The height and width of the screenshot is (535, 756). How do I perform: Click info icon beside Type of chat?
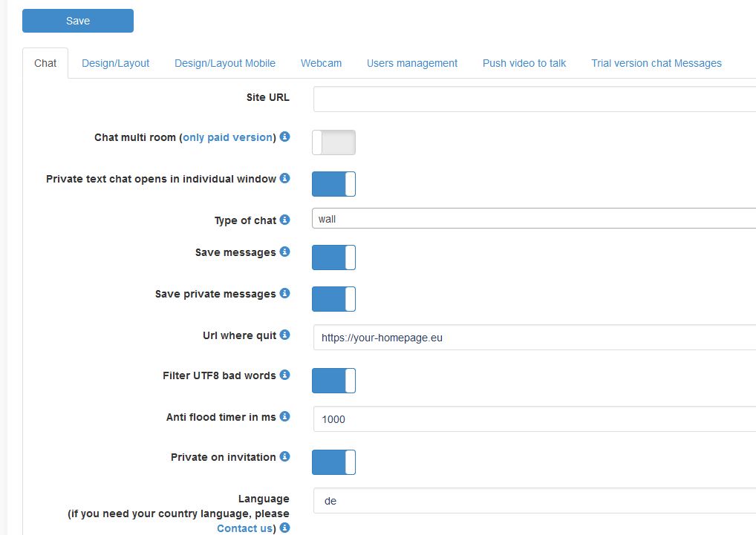(285, 220)
